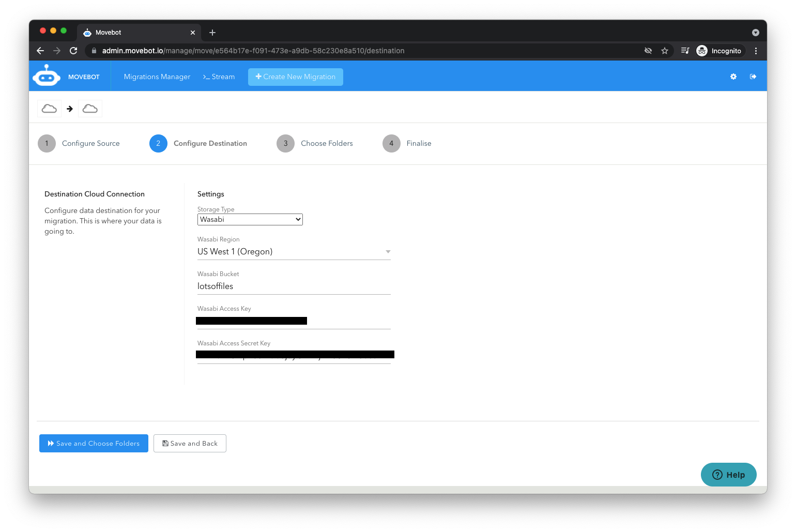Viewport: 796px width, 532px height.
Task: Click the site lock icon
Action: click(x=94, y=51)
